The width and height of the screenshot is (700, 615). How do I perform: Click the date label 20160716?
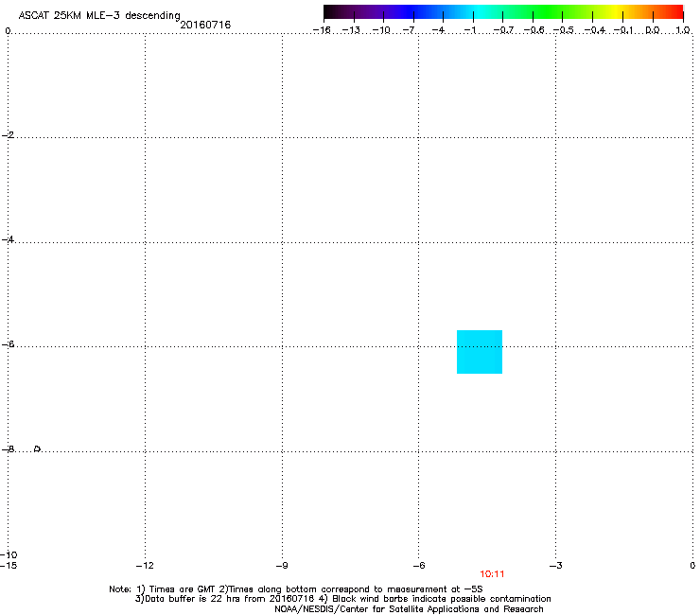click(205, 25)
